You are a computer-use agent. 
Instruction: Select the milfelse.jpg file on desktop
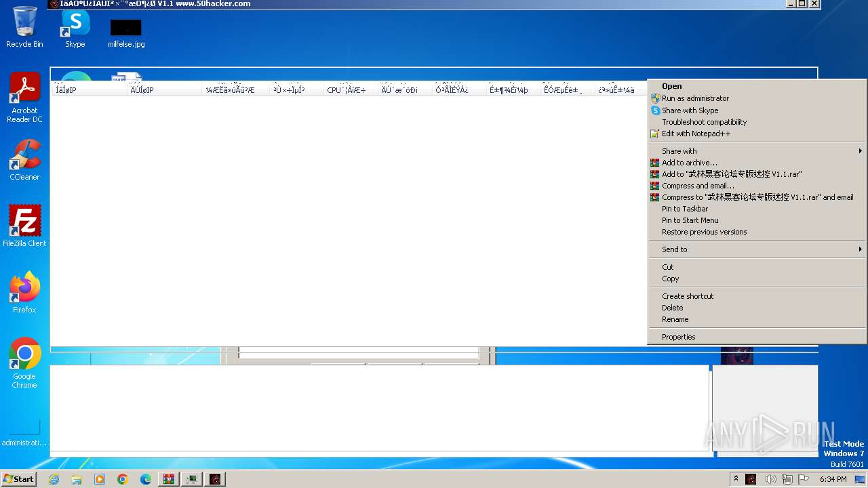tap(126, 33)
